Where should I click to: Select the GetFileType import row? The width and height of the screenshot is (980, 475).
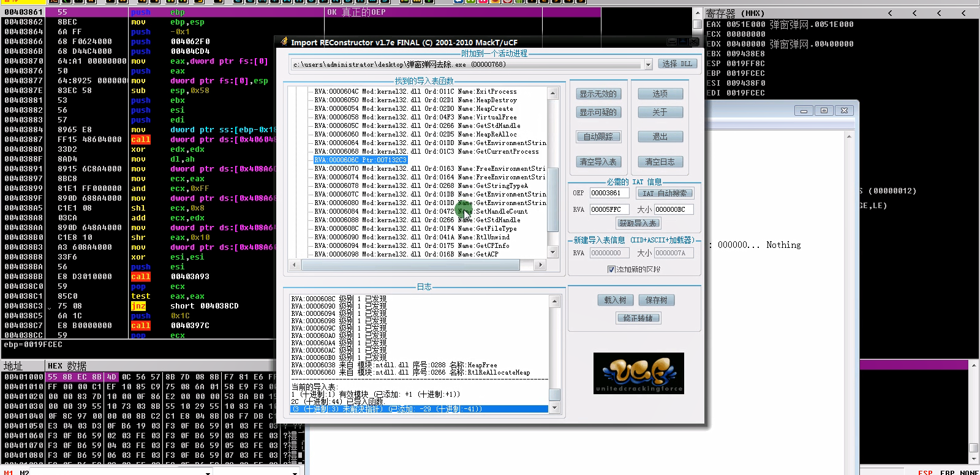(x=415, y=228)
